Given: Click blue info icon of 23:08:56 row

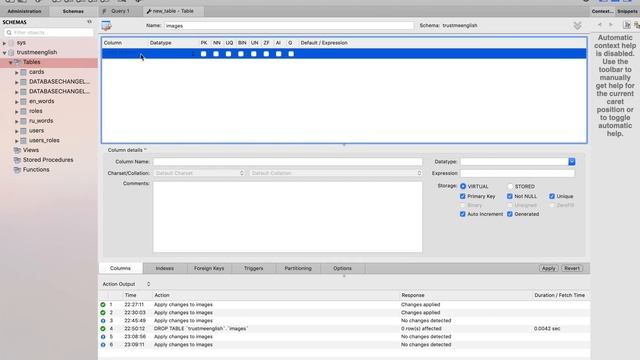Looking at the screenshot, I should tap(103, 337).
